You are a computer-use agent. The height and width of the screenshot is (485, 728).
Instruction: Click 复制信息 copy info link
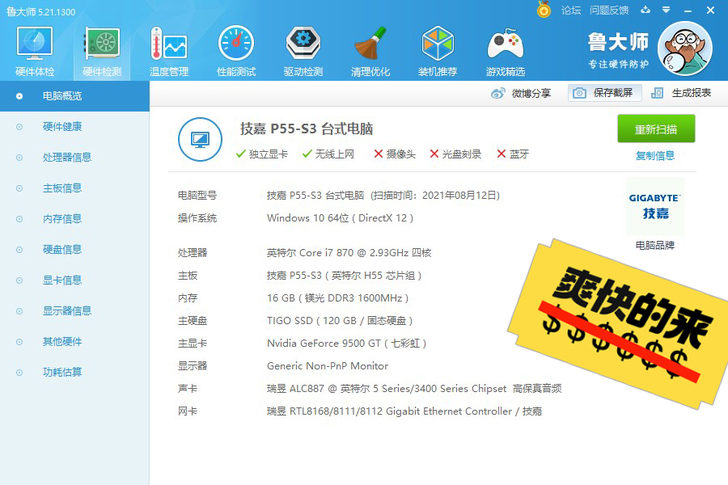pyautogui.click(x=655, y=155)
